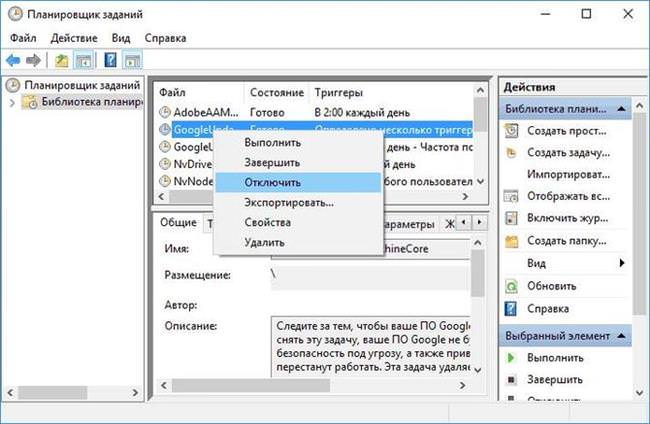Open the Действие menu
This screenshot has height=424, width=650.
(74, 38)
